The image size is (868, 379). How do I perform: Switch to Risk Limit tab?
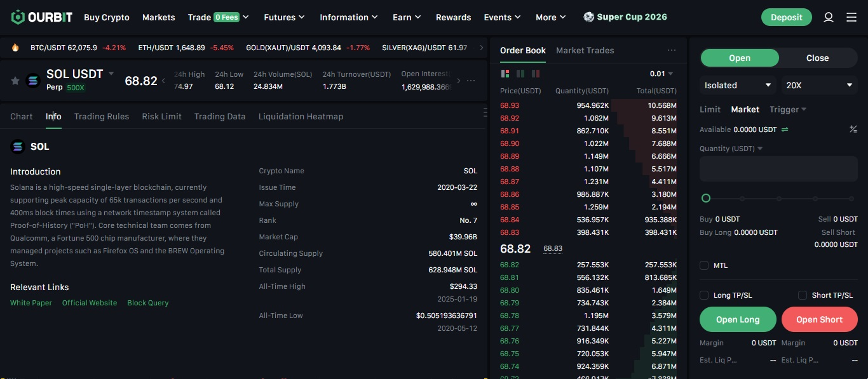click(162, 116)
